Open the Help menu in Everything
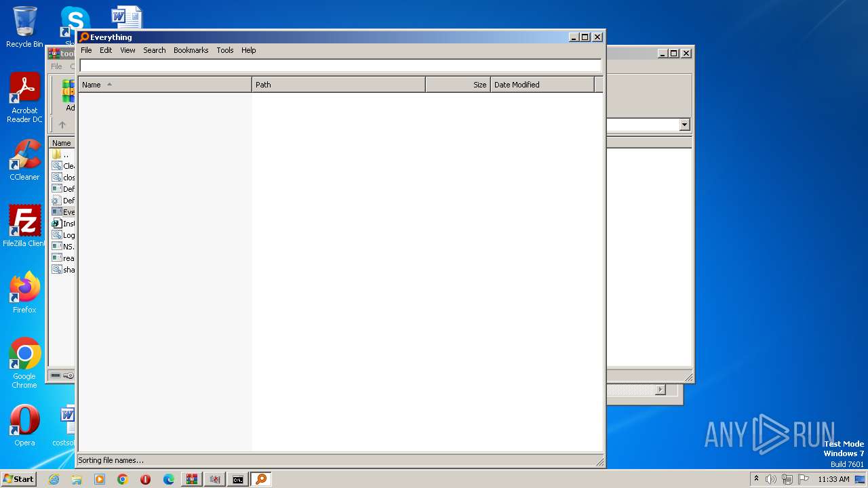868x488 pixels. pos(248,50)
